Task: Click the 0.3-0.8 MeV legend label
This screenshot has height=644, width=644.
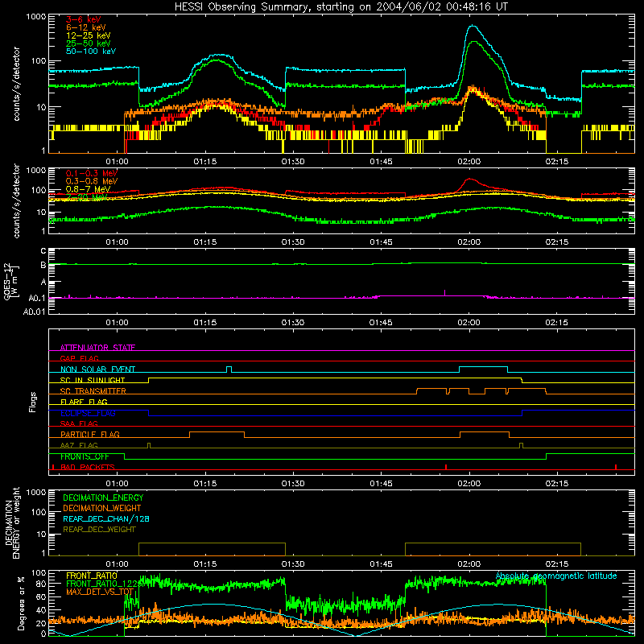Action: 92,180
